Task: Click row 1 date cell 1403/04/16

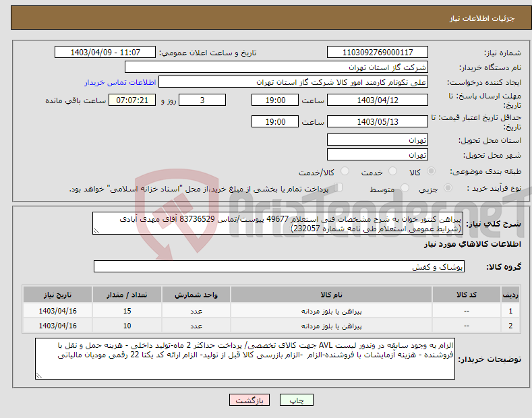Action: point(58,311)
